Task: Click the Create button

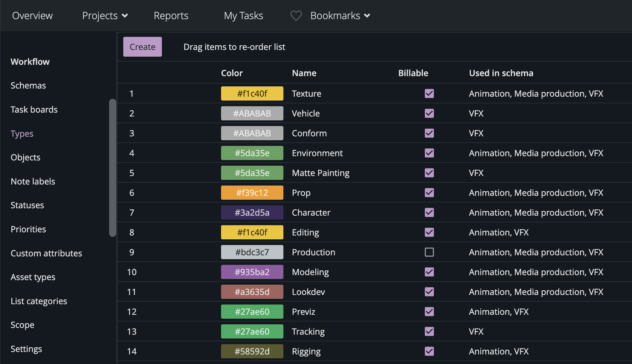Action: tap(142, 46)
